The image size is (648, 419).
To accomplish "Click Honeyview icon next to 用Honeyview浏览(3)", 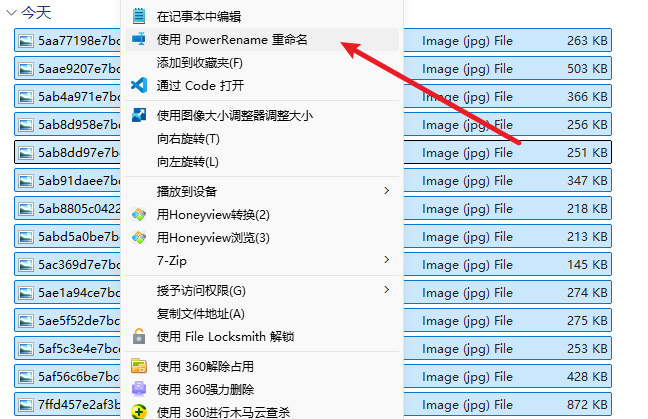I will [139, 238].
